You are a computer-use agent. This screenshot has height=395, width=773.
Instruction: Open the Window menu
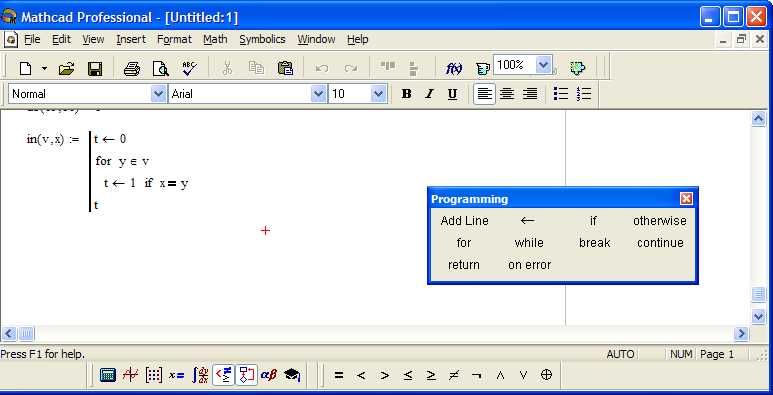[316, 39]
